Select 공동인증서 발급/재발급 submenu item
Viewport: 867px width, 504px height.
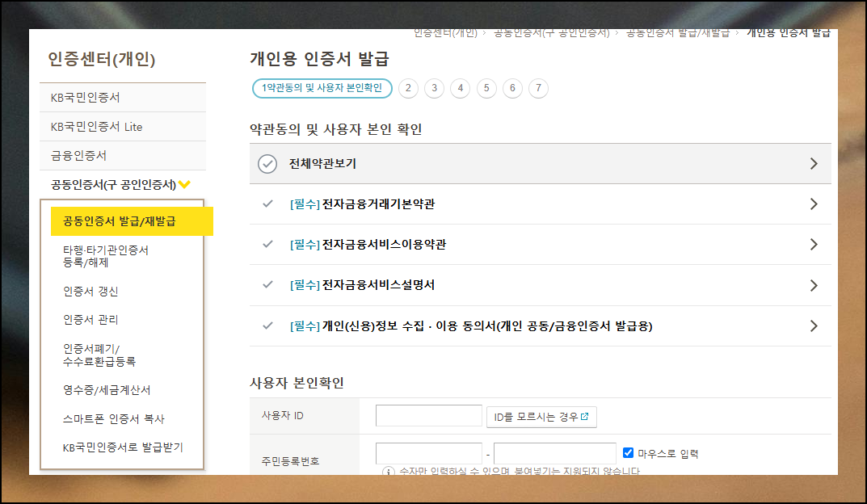[132, 221]
